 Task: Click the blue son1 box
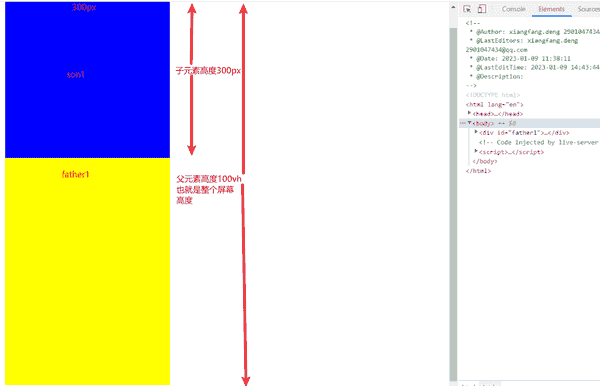click(x=87, y=80)
